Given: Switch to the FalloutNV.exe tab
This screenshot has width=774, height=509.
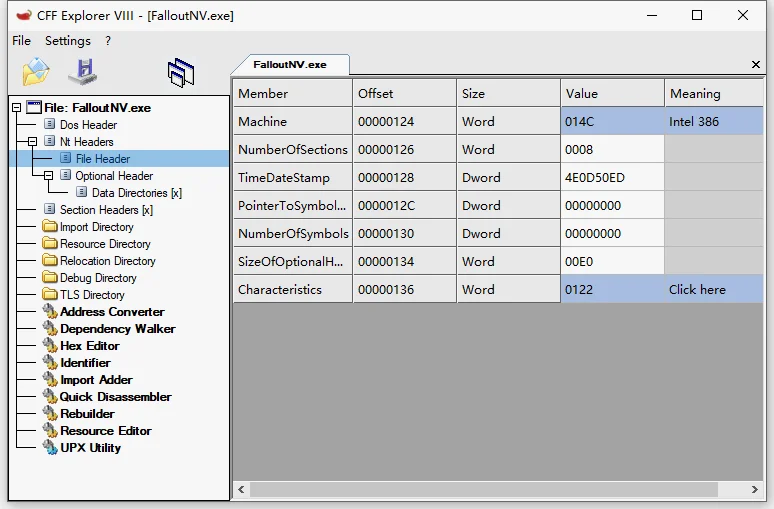Looking at the screenshot, I should 290,65.
